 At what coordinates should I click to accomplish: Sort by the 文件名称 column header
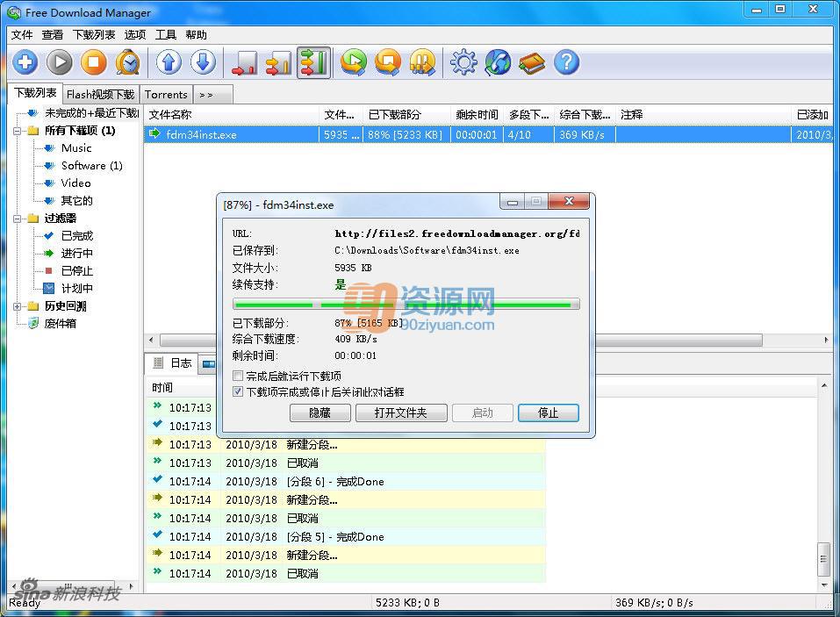point(232,115)
